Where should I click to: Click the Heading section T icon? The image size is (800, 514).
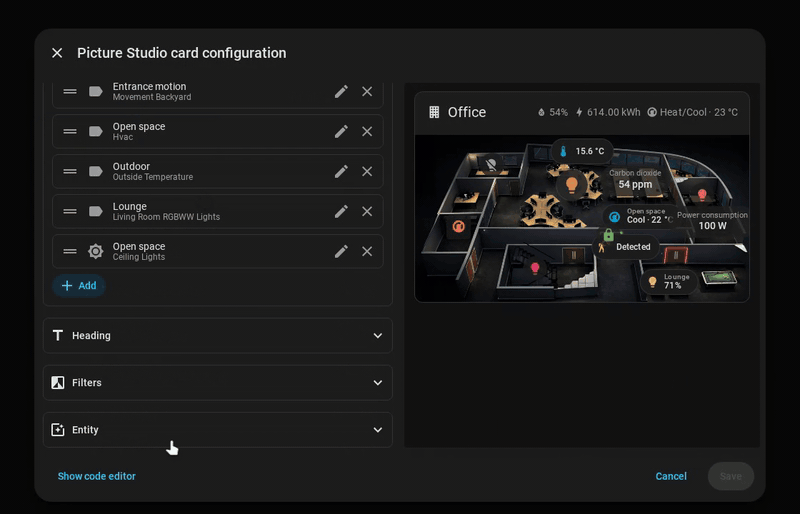(58, 335)
